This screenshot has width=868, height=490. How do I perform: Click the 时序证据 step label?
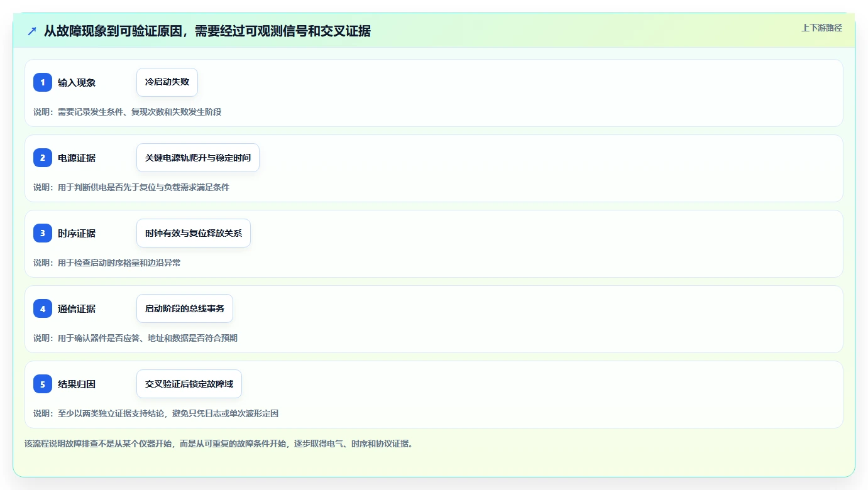(x=77, y=233)
